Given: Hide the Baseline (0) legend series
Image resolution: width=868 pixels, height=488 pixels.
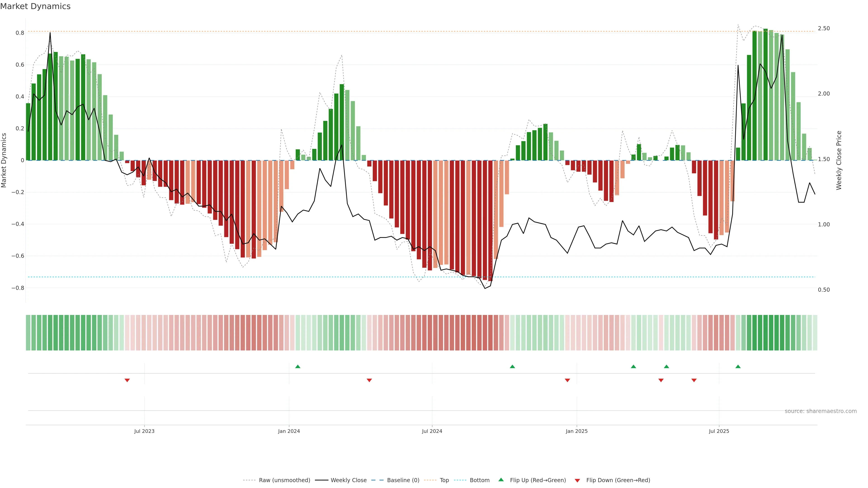Looking at the screenshot, I should [x=403, y=480].
